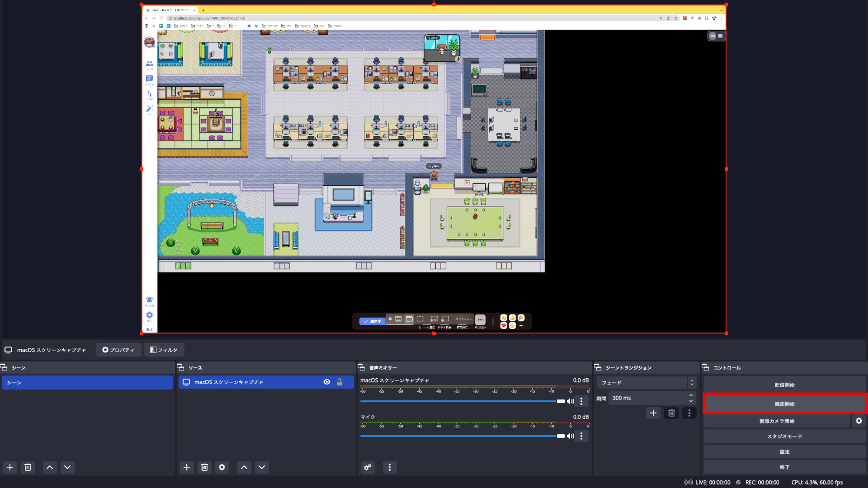Undock the シーントランジション panel via its header icon
868x488 pixels.
[598, 367]
